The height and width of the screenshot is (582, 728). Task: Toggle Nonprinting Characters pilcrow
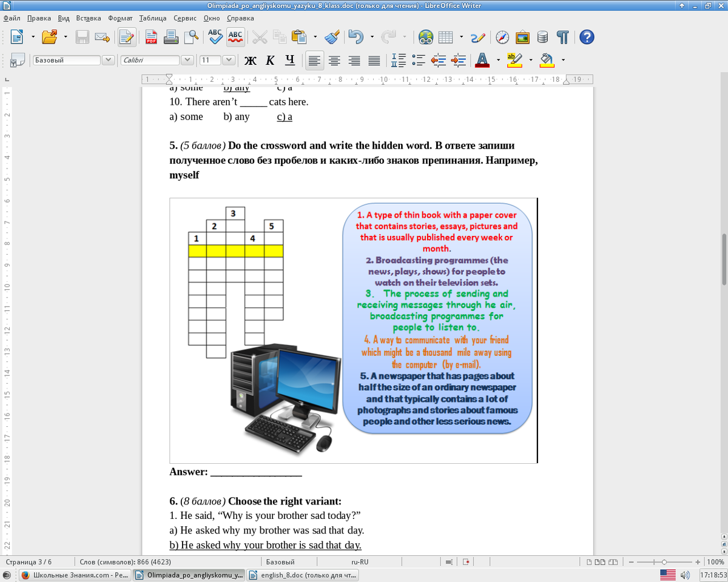[562, 38]
